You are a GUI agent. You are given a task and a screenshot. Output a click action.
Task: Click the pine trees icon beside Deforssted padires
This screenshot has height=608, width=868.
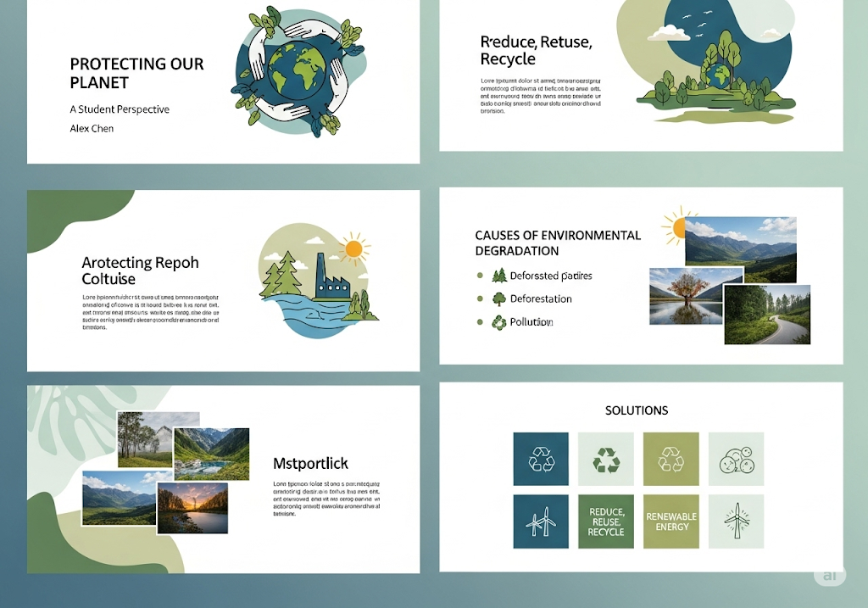coord(499,276)
